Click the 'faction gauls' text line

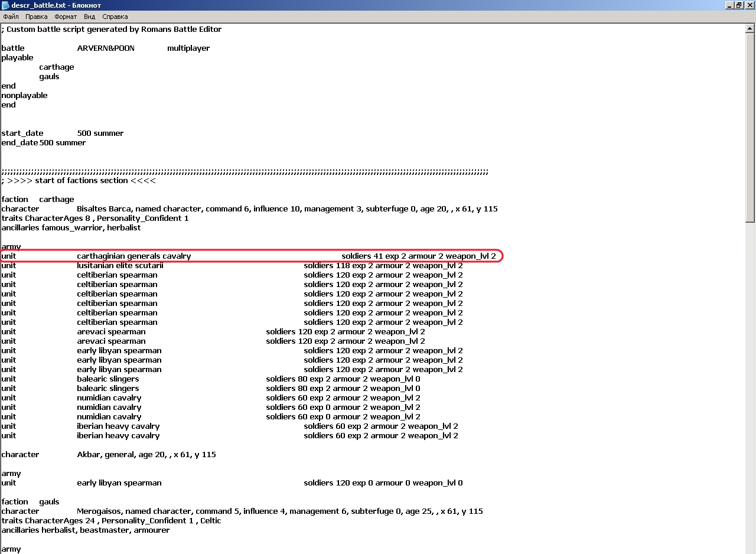click(31, 501)
